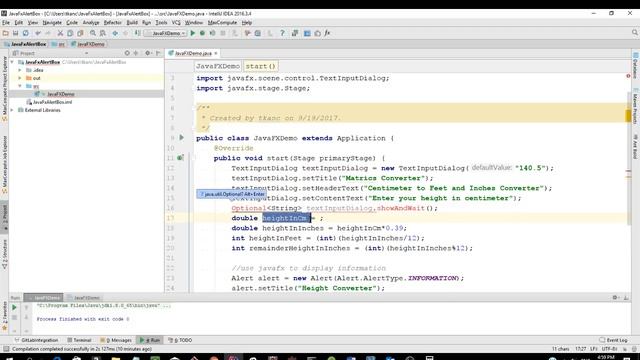Click the java.util.Optional import hint popup
This screenshot has width=640, height=360.
click(231, 194)
